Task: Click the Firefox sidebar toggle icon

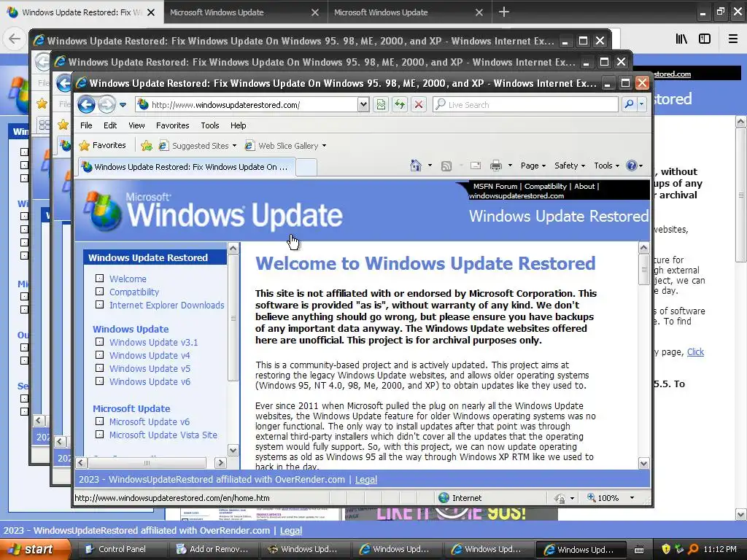Action: (705, 39)
